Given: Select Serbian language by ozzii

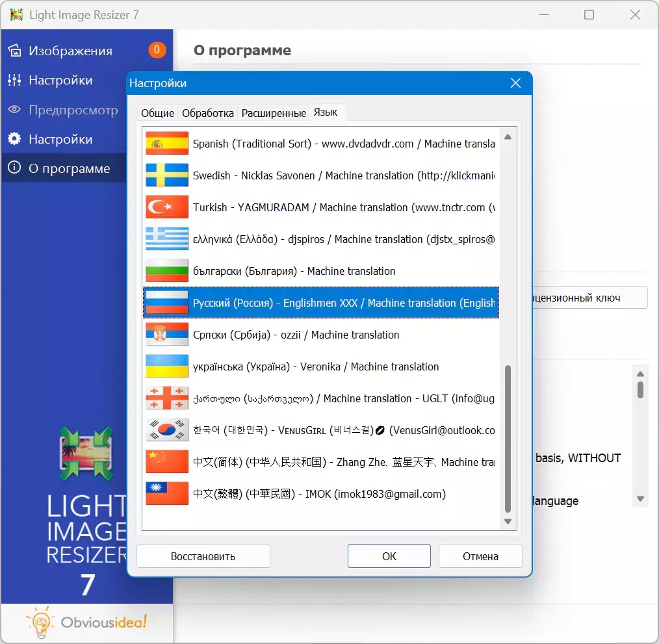Looking at the screenshot, I should pos(296,335).
